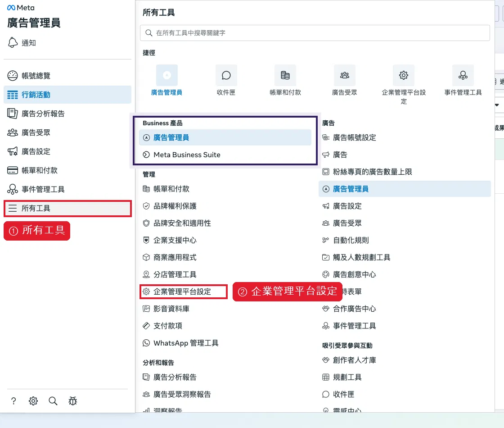Focus the 在所有工具中搜尋關鍵字 search field
This screenshot has width=504, height=428.
tap(315, 33)
